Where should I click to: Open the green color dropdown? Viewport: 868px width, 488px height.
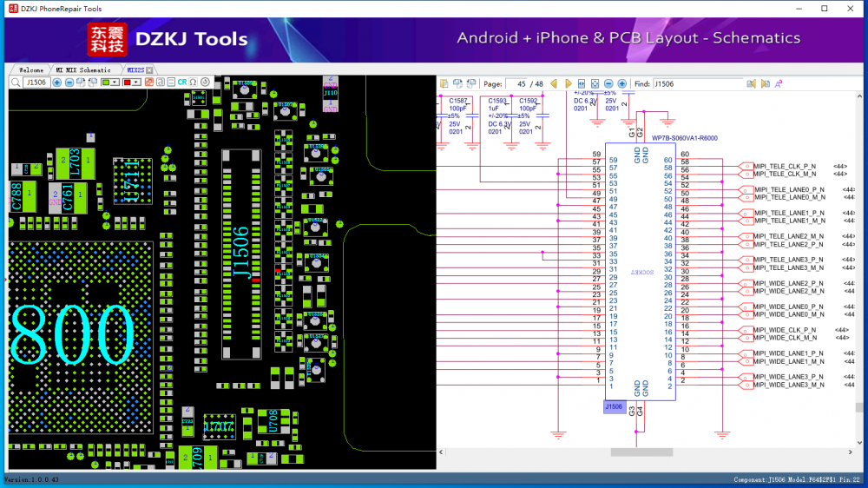tap(115, 82)
